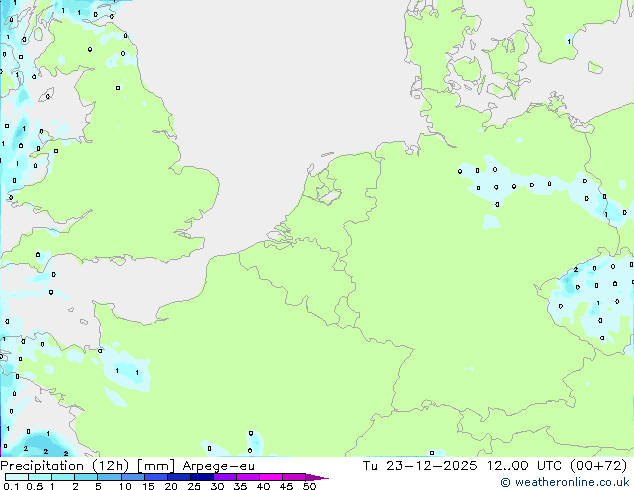This screenshot has width=634, height=490.
Task: Pick the 10–15 mm legend color swatch
Action: click(x=132, y=477)
